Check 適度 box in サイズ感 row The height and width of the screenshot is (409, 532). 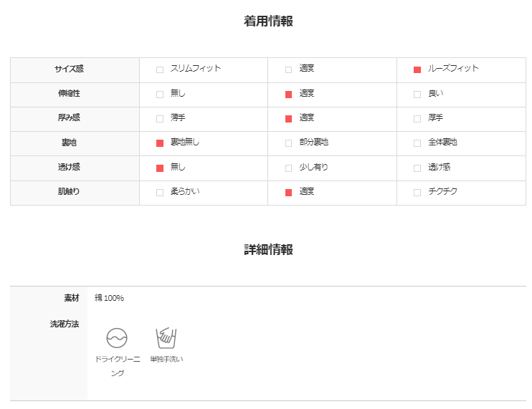[x=288, y=69]
